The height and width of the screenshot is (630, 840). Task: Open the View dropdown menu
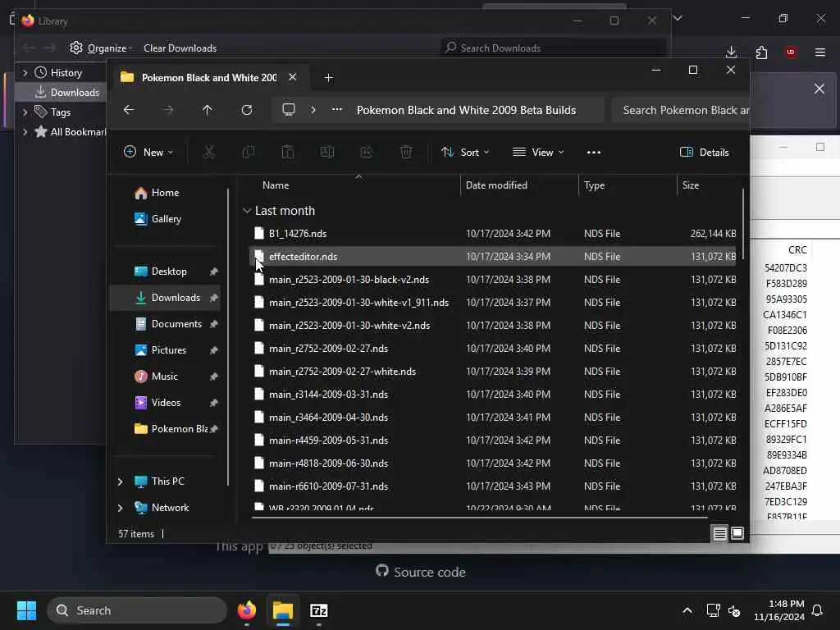click(538, 152)
